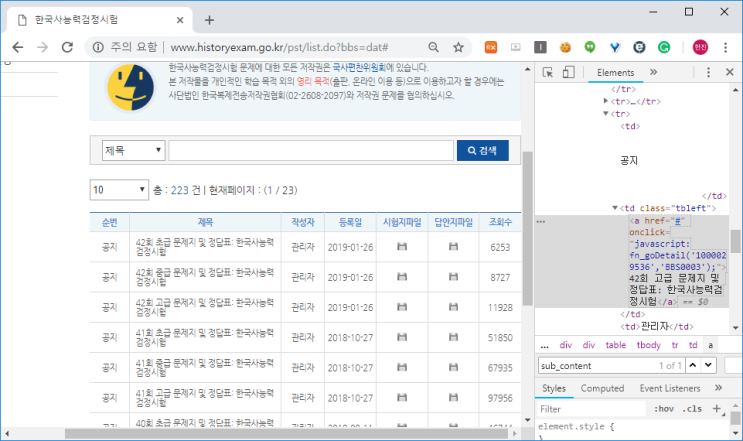Click the zoom magnifier icon in address bar

point(433,47)
